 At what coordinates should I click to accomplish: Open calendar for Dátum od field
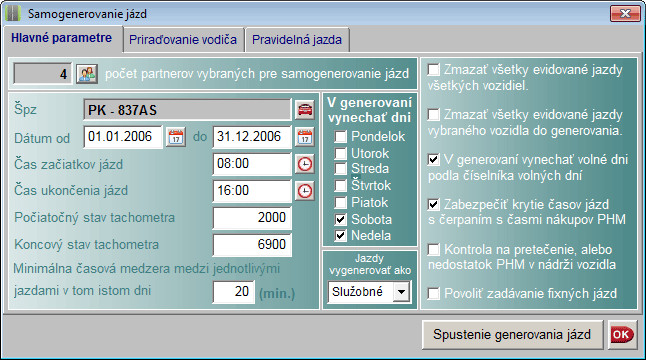(176, 137)
